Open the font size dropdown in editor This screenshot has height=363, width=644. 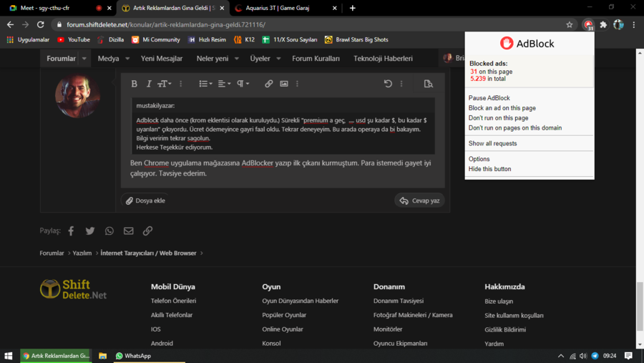pos(165,84)
